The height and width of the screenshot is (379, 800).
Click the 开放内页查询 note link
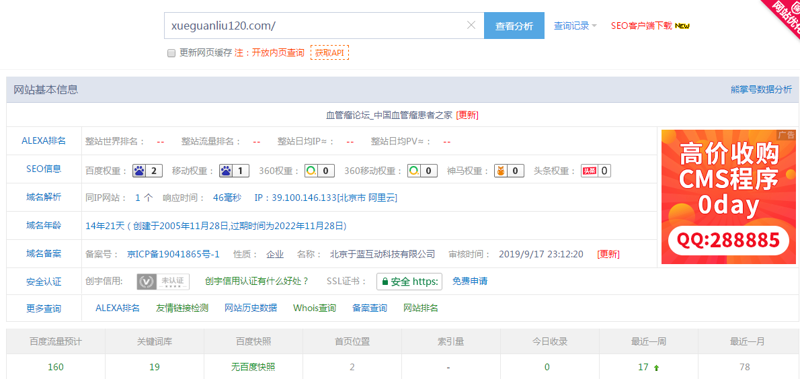click(x=278, y=53)
